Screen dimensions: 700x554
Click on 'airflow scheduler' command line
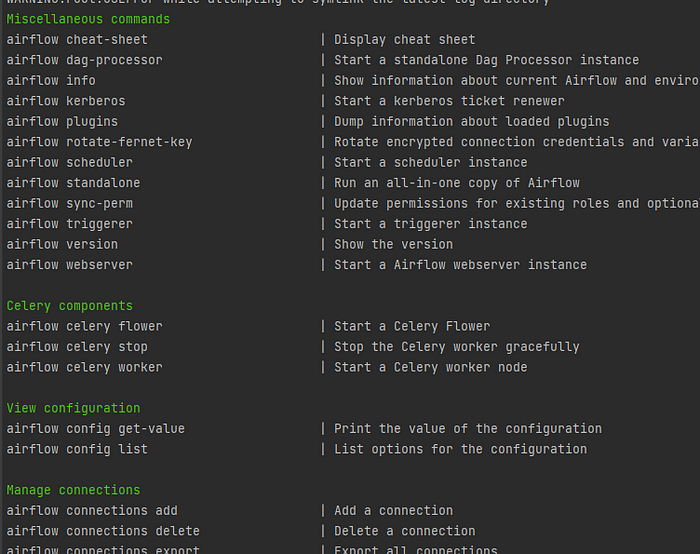69,162
